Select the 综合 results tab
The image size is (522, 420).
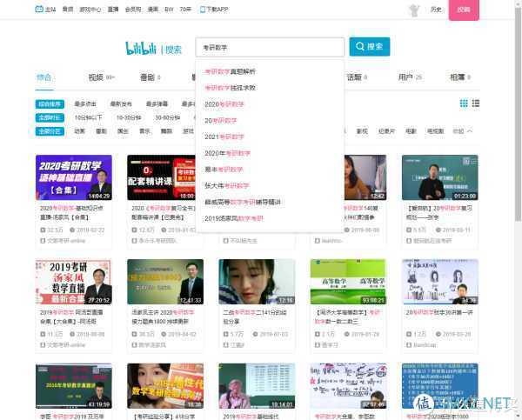click(44, 77)
